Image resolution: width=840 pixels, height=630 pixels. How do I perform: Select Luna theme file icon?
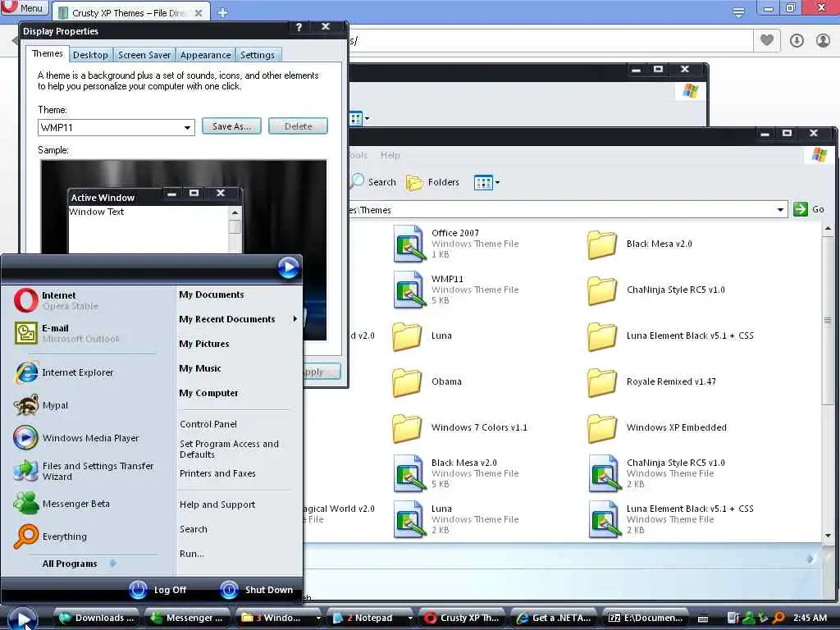(410, 519)
